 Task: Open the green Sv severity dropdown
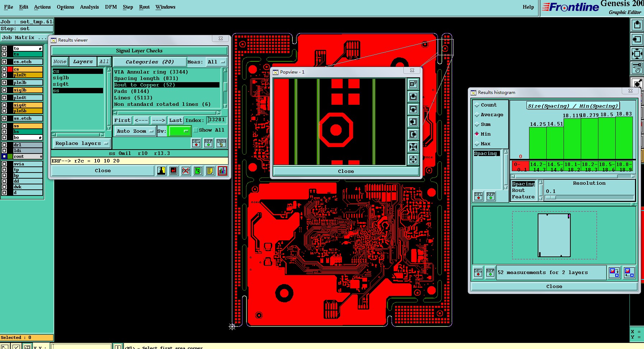180,131
